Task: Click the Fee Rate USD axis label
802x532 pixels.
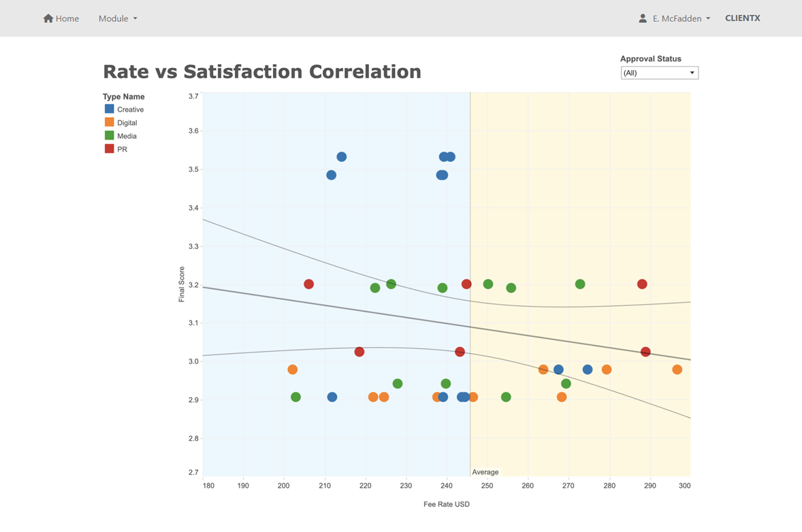Action: 447,504
